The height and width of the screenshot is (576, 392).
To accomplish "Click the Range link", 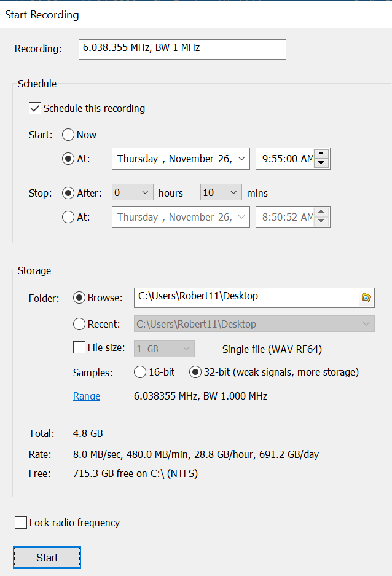I will pos(87,396).
